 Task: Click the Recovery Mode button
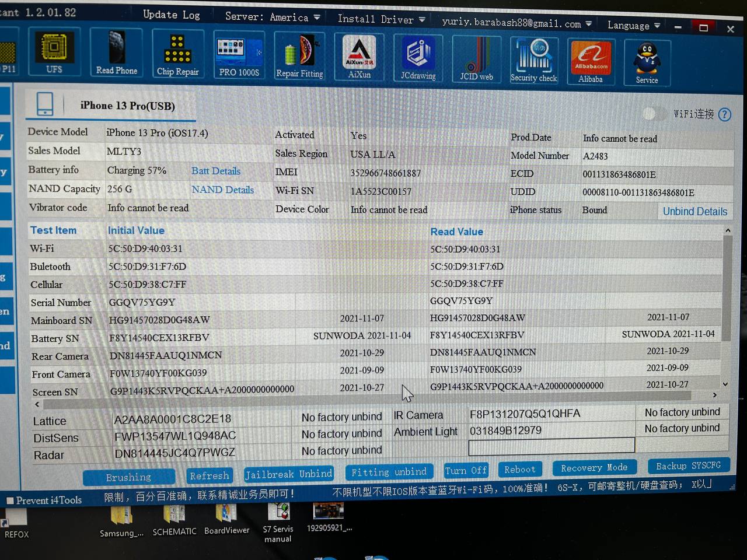594,468
